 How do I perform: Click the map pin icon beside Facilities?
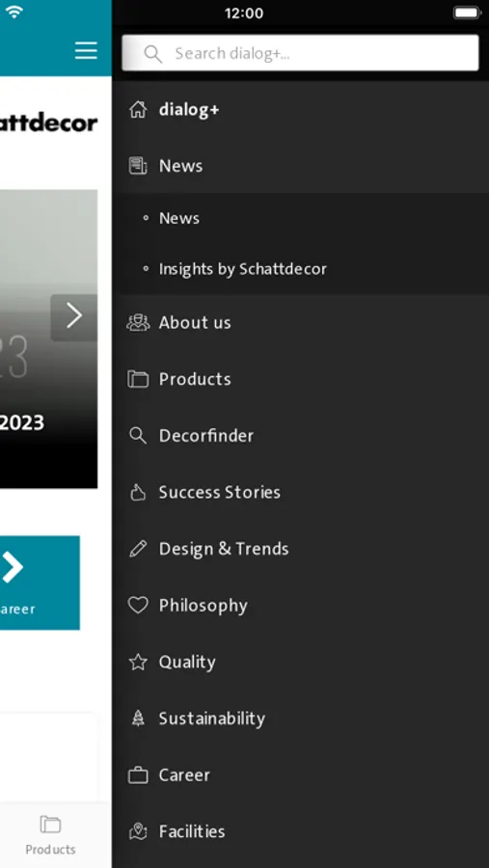click(138, 831)
